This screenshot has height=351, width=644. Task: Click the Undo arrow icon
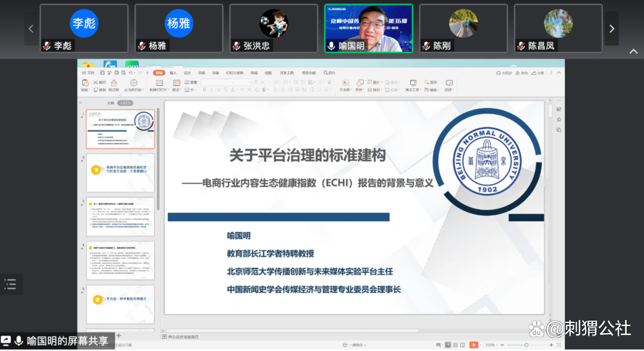(131, 73)
